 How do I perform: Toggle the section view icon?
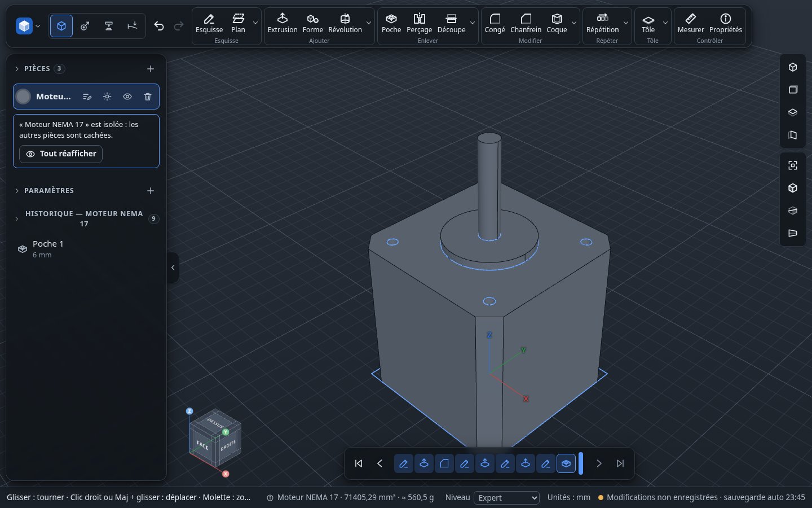[793, 211]
